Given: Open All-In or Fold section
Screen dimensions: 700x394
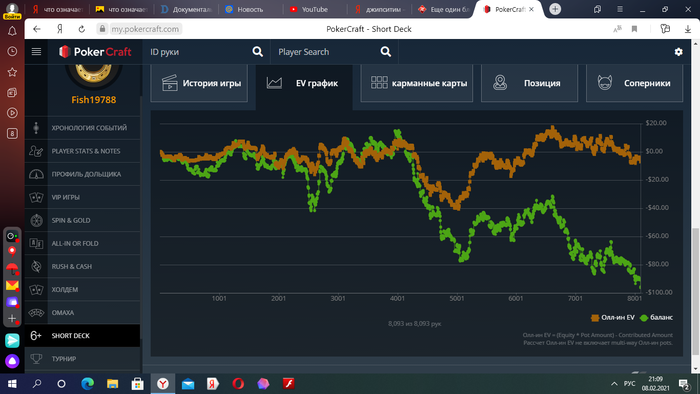Looking at the screenshot, I should (x=83, y=244).
